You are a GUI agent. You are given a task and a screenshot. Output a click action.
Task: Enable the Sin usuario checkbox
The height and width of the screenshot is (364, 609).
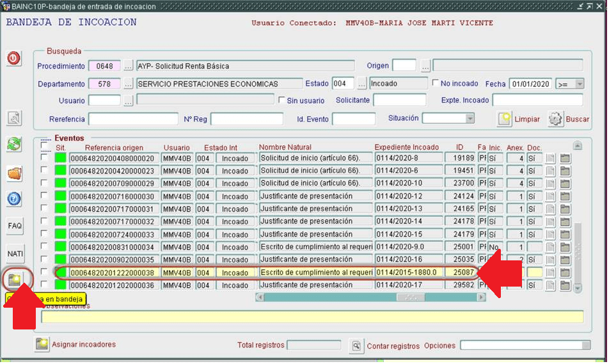pyautogui.click(x=282, y=100)
